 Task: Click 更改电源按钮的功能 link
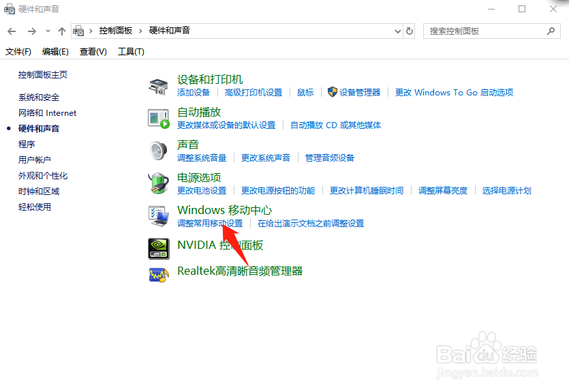278,191
